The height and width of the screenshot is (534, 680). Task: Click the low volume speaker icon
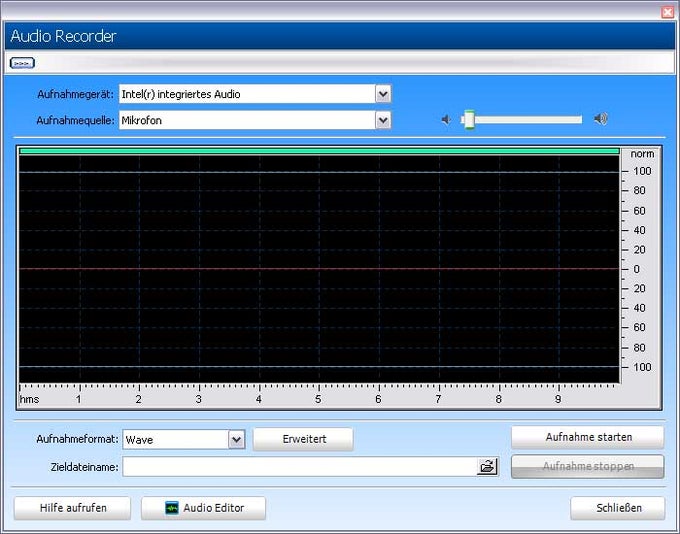(x=446, y=119)
